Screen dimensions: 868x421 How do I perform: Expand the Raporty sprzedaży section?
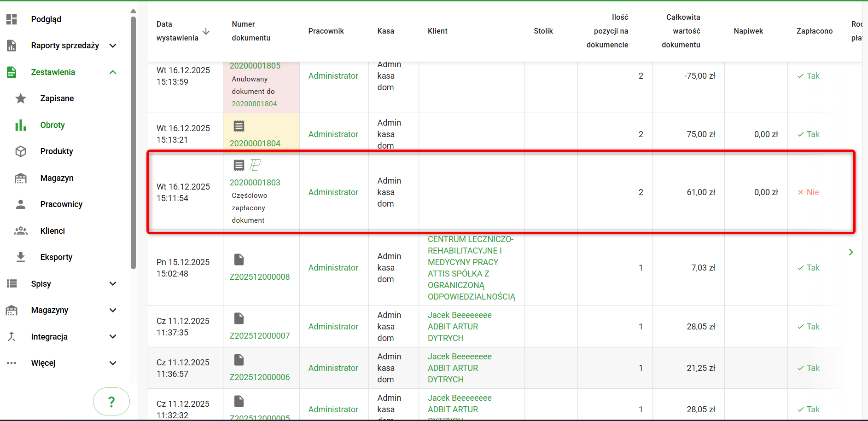113,46
